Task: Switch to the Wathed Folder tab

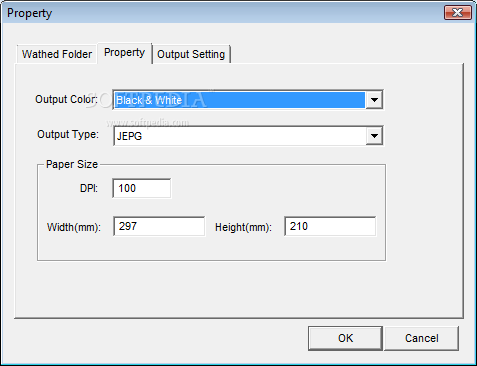Action: tap(57, 54)
